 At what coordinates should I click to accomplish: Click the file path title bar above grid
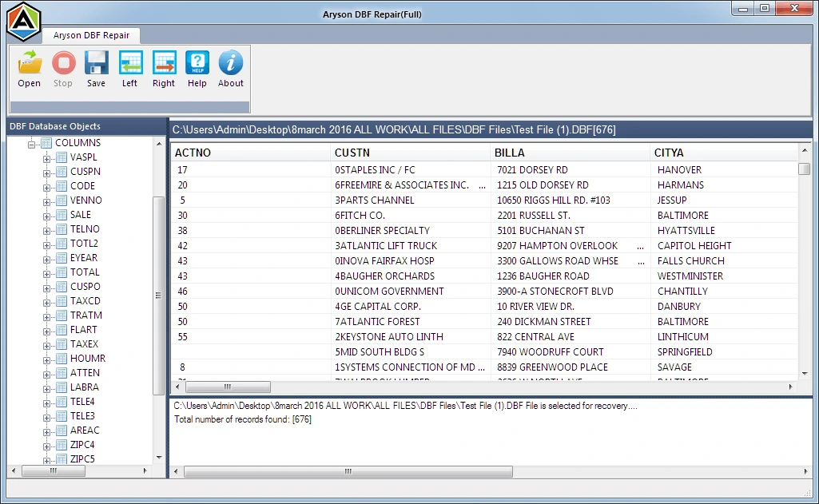tap(491, 129)
